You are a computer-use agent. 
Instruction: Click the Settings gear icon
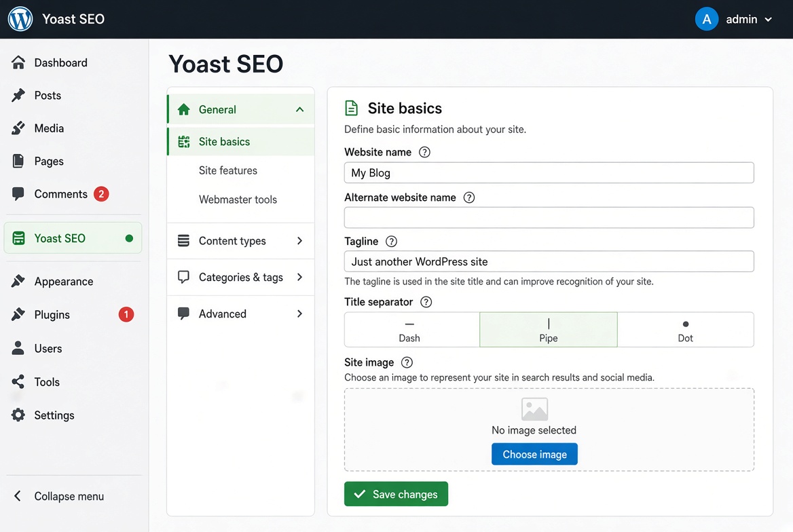18,415
